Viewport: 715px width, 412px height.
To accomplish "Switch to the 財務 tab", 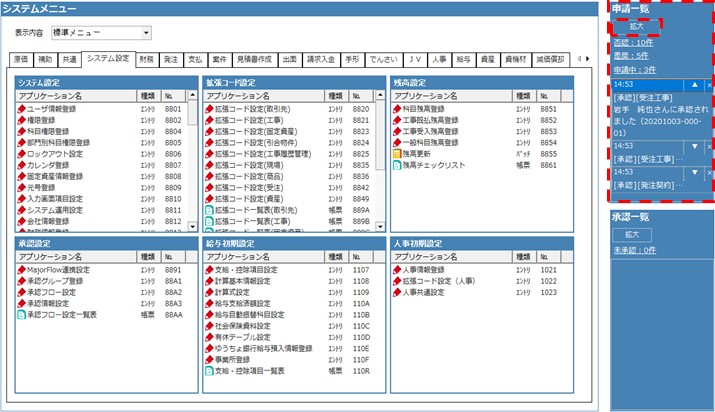I will pyautogui.click(x=147, y=59).
